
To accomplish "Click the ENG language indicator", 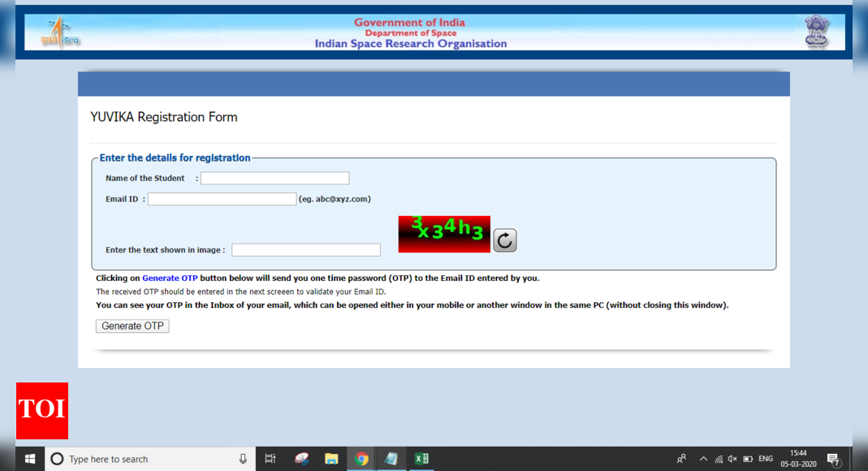I will pyautogui.click(x=766, y=459).
